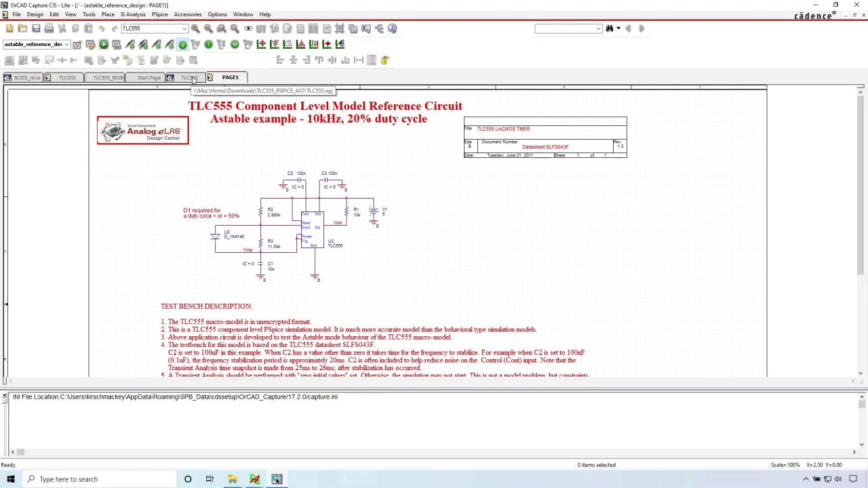Save the design with the floppy icon
Viewport: 868px width, 488px height.
(x=36, y=28)
